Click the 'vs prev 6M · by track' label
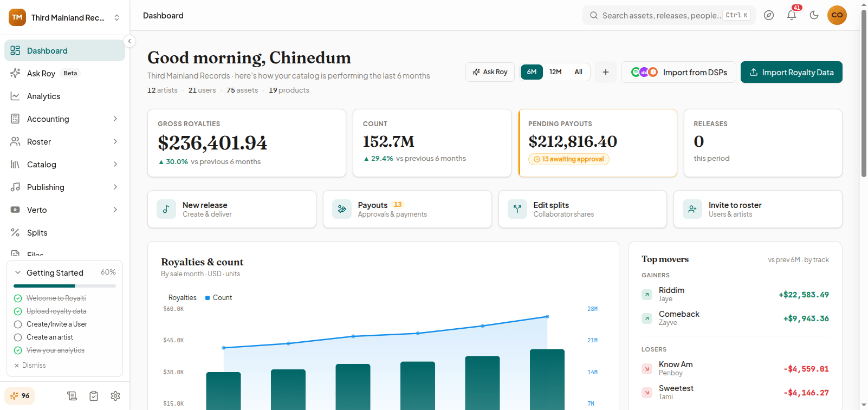Image resolution: width=868 pixels, height=410 pixels. pyautogui.click(x=798, y=260)
